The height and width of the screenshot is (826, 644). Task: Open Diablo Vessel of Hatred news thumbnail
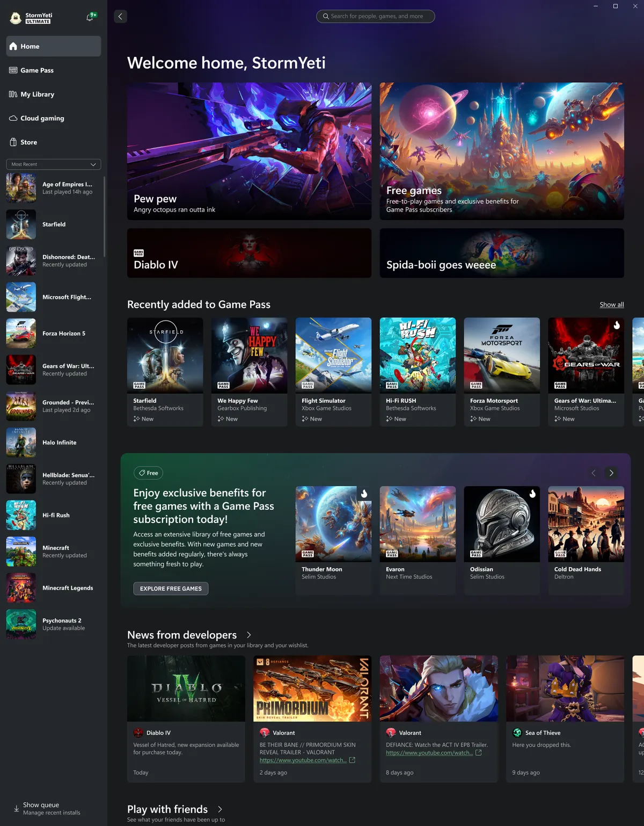(x=186, y=689)
